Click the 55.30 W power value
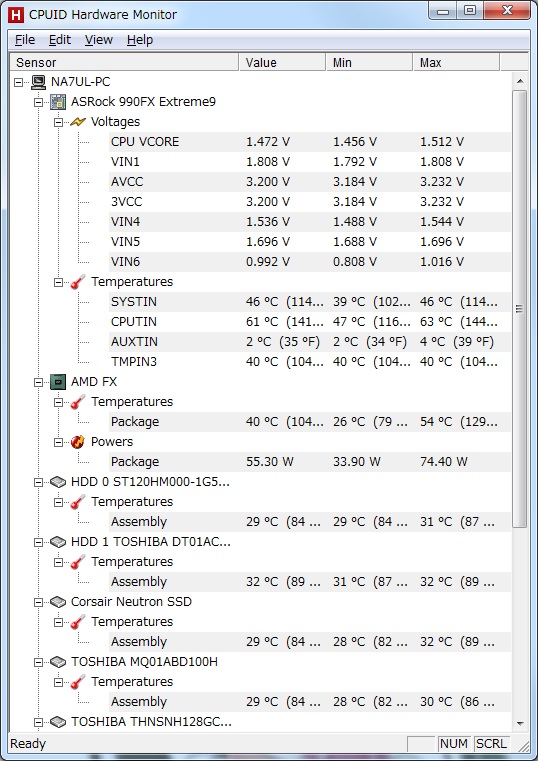 pos(270,462)
